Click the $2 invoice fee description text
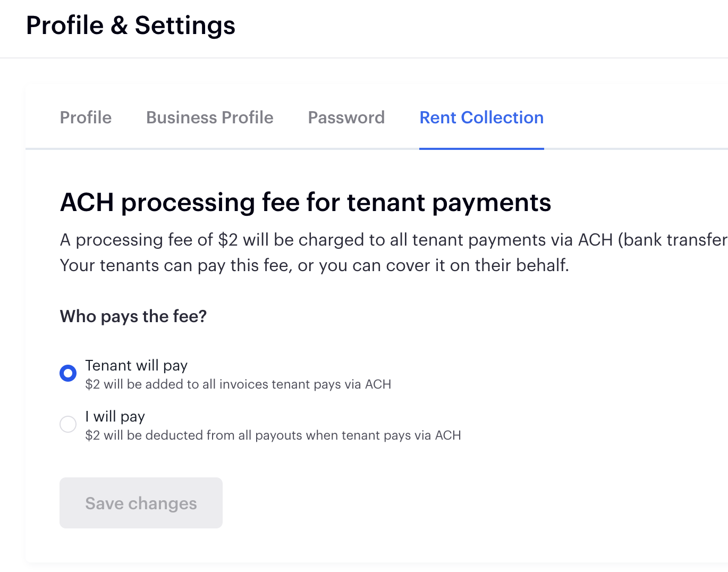 coord(238,384)
